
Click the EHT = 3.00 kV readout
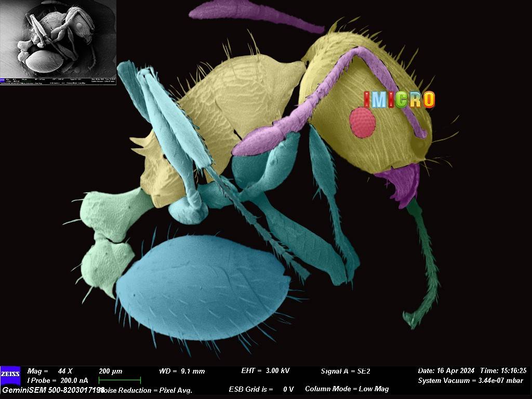(265, 371)
